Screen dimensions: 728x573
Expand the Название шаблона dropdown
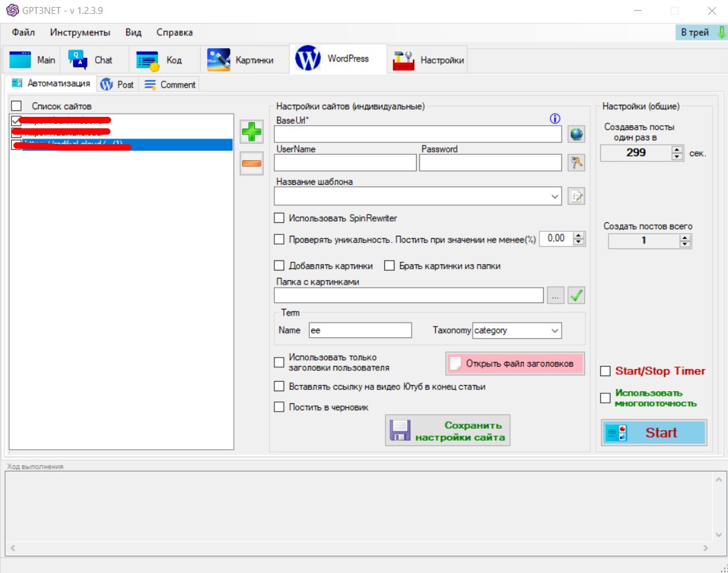pos(555,196)
